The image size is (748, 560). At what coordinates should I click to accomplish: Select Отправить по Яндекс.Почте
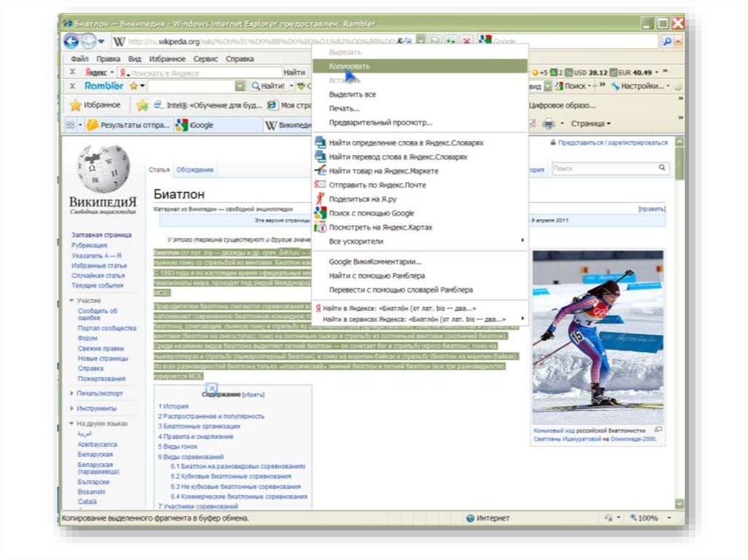[x=420, y=185]
